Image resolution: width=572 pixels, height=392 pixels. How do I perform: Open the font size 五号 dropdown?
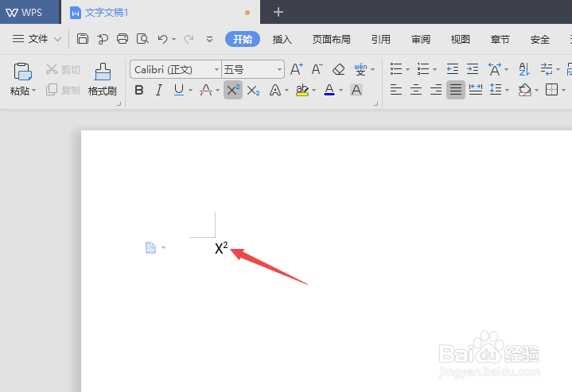[279, 69]
